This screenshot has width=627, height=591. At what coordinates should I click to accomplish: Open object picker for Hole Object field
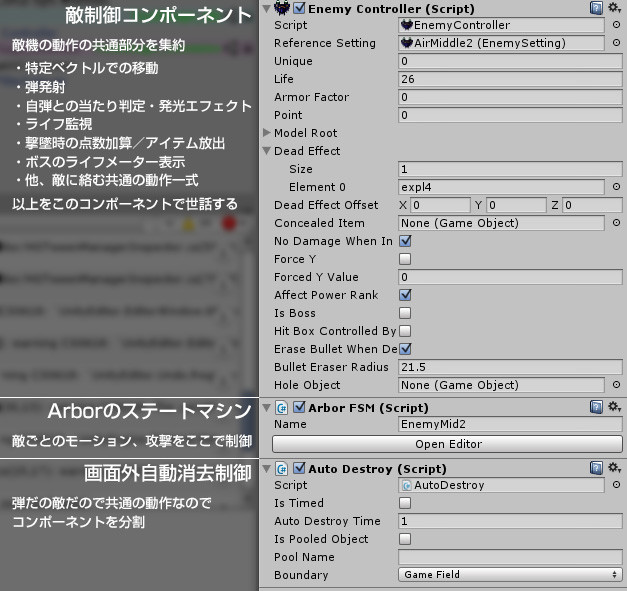tap(616, 385)
